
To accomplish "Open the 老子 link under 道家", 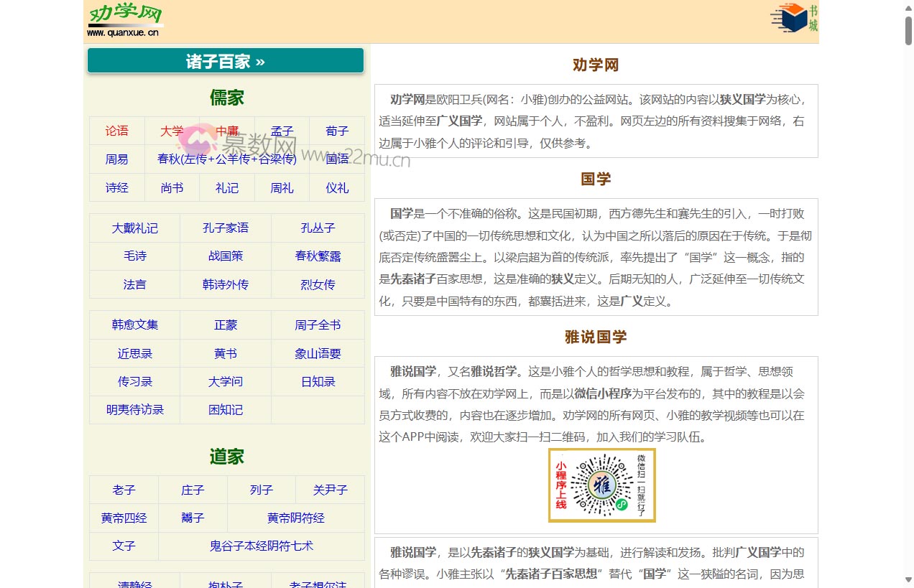I will (124, 490).
